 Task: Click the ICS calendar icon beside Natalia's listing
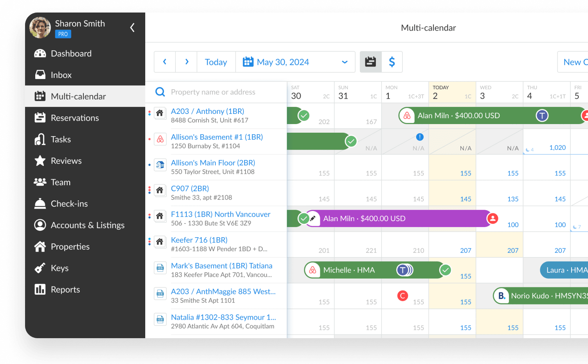[x=160, y=319]
